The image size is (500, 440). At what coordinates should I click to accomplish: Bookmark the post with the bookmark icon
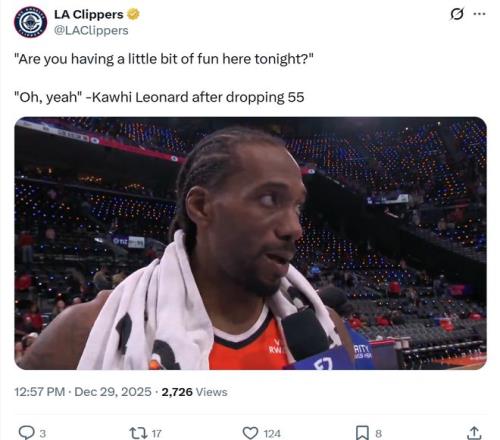pyautogui.click(x=362, y=433)
